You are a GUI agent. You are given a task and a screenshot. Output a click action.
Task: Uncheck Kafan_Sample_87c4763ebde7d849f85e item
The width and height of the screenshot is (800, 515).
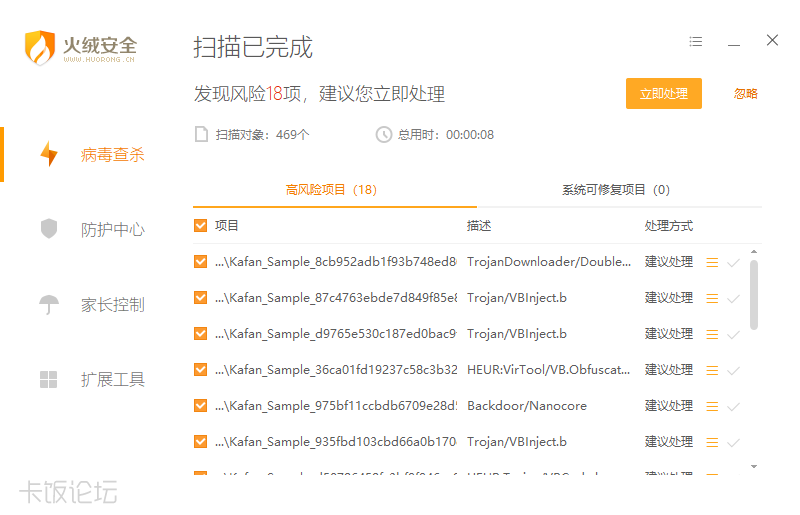click(x=201, y=297)
